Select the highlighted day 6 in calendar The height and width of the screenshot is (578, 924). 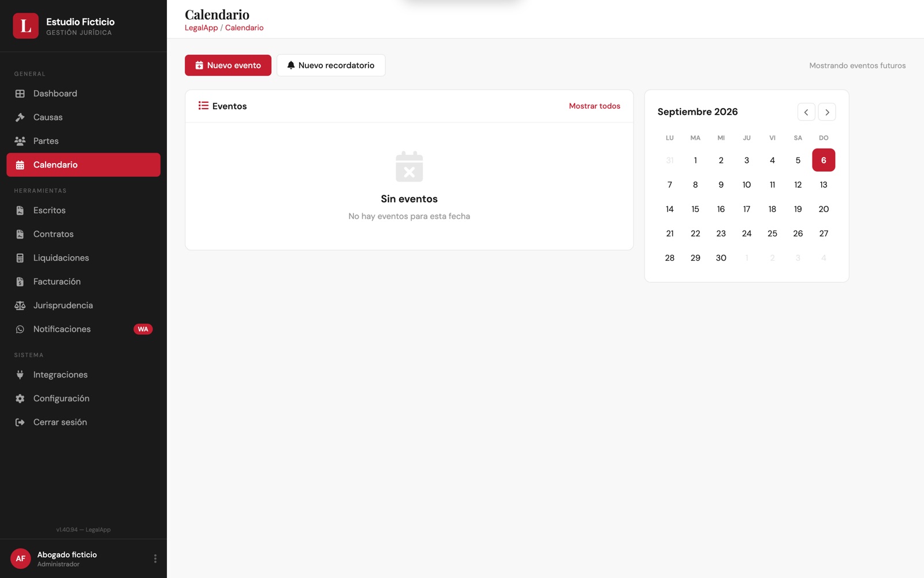pyautogui.click(x=824, y=160)
